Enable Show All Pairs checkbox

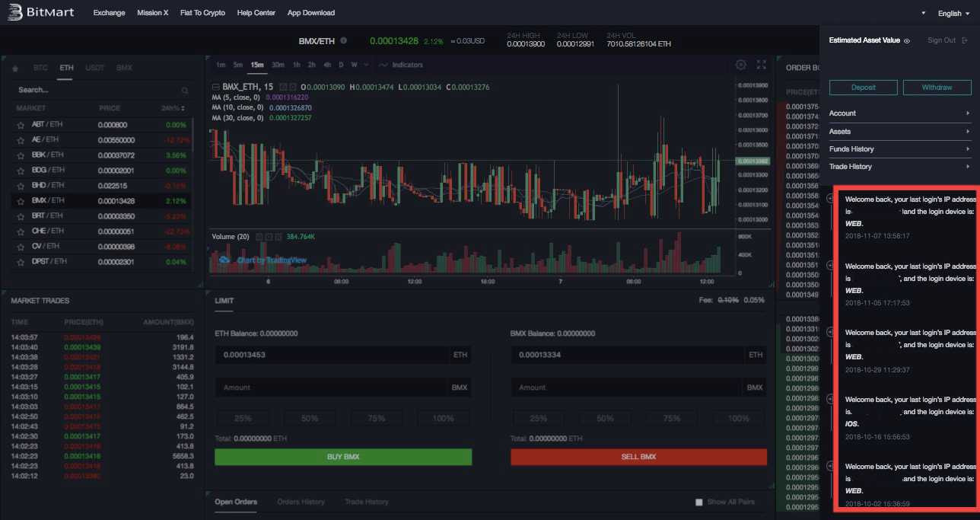(x=699, y=502)
